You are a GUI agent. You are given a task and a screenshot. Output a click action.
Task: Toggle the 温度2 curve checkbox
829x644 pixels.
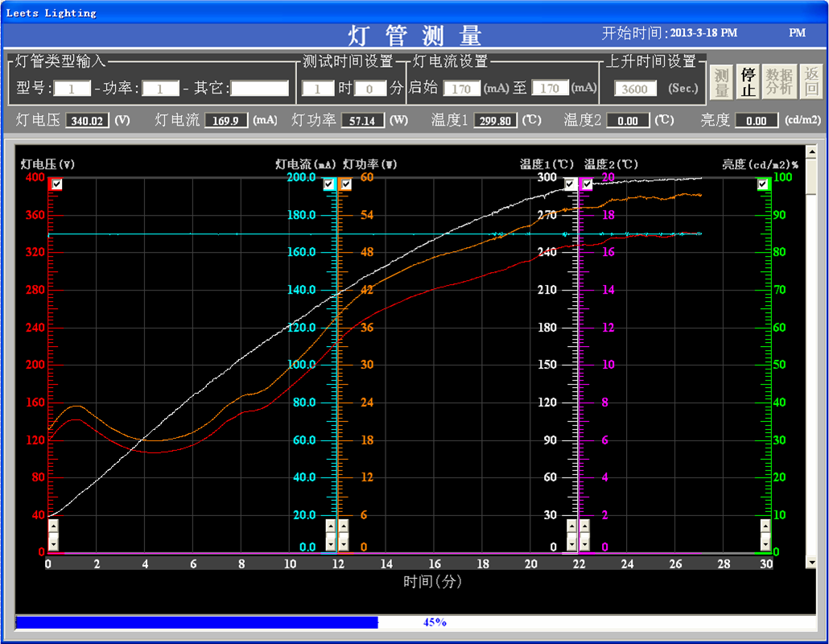click(x=587, y=184)
